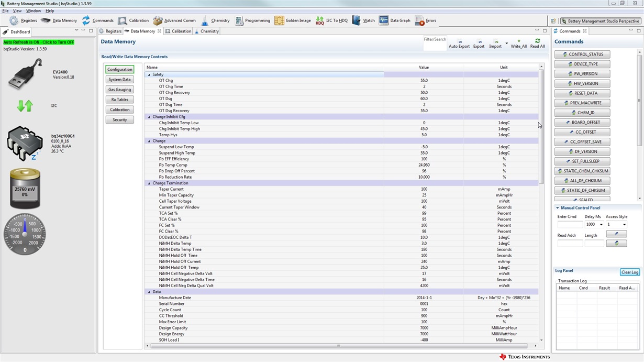Open the Registers toolbar icon
Image resolution: width=644 pixels, height=362 pixels.
tap(23, 20)
